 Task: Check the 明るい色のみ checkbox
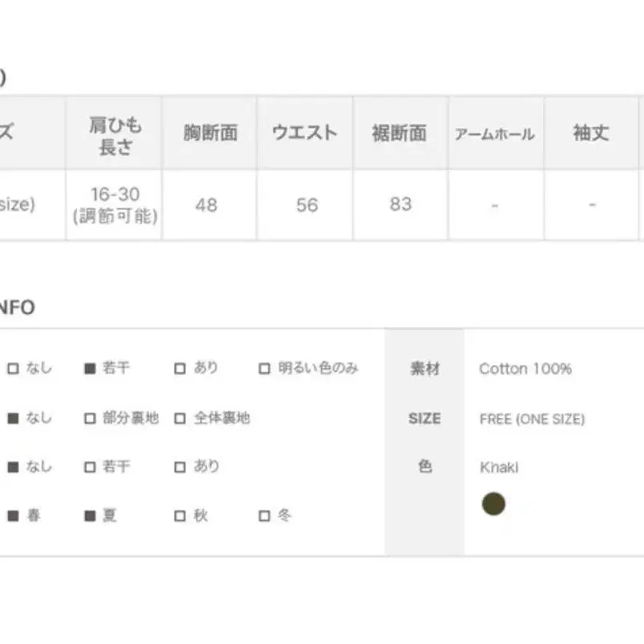point(264,368)
